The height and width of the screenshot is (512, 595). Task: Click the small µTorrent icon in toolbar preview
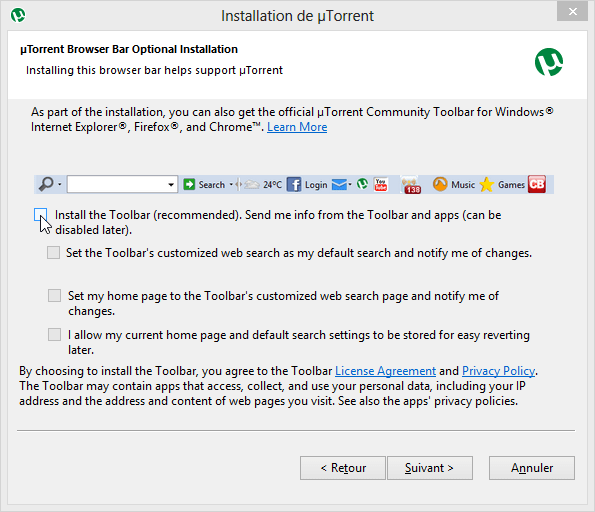(362, 184)
